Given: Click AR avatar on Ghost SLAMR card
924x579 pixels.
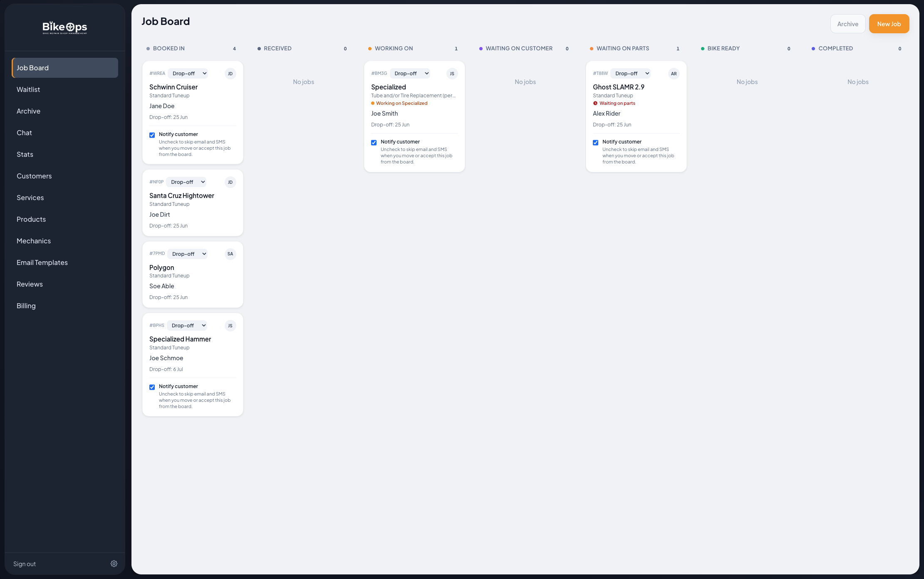Looking at the screenshot, I should click(x=674, y=74).
